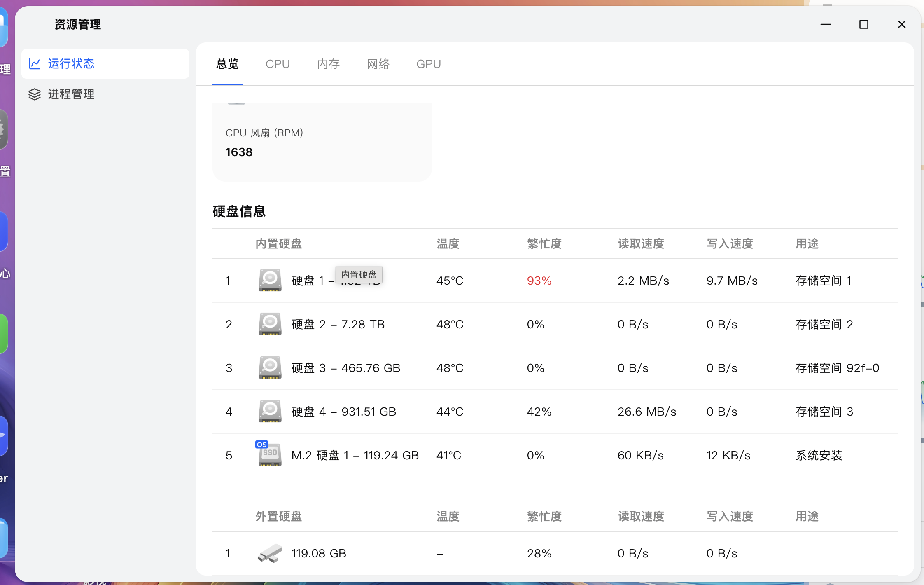
Task: Click the 内置硬盘 tooltip label
Action: (x=359, y=274)
